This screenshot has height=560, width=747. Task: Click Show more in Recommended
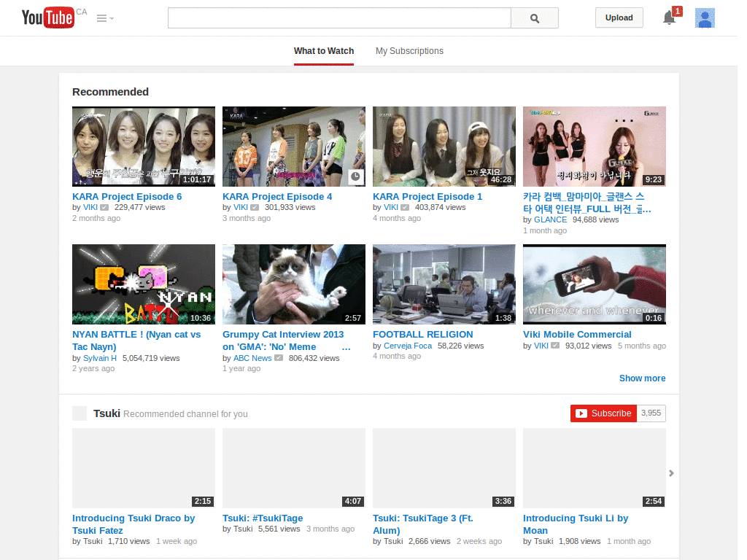click(x=642, y=378)
